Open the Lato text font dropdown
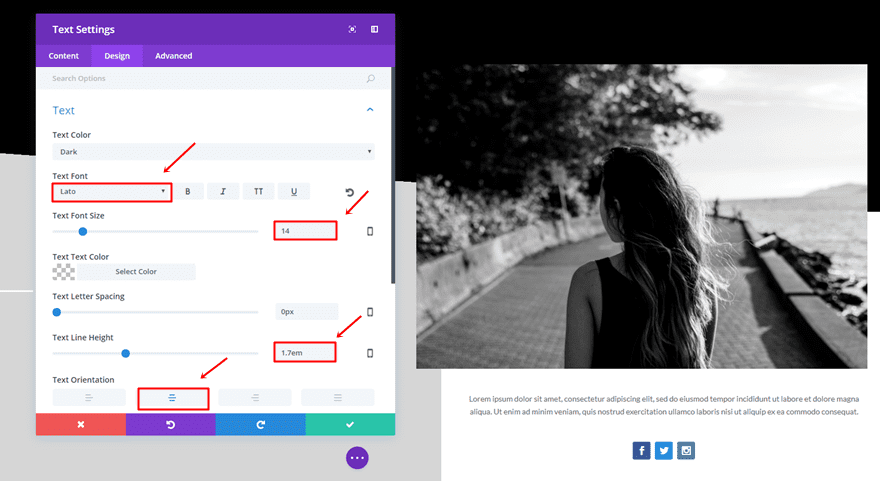Viewport: 880px width, 481px height. [112, 191]
